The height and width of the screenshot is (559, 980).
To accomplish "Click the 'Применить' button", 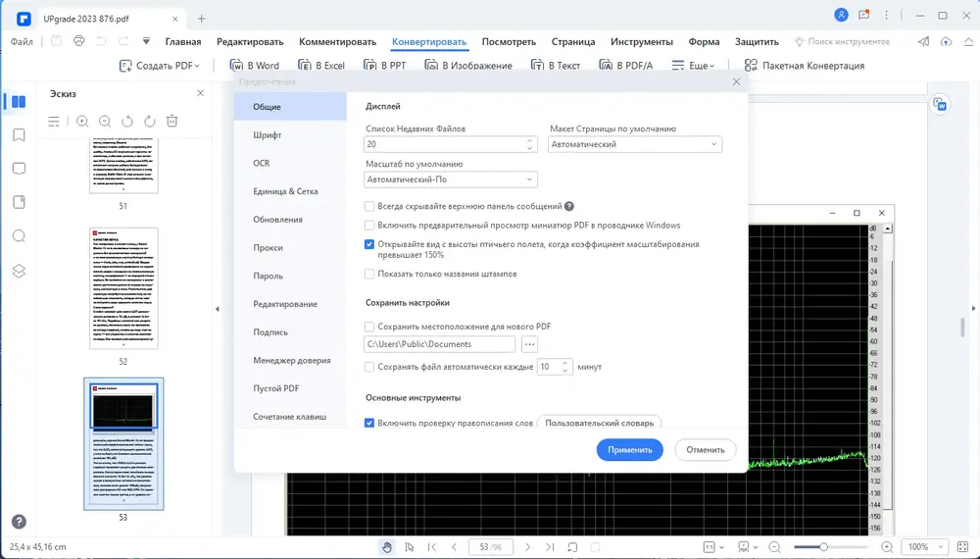I will 629,449.
